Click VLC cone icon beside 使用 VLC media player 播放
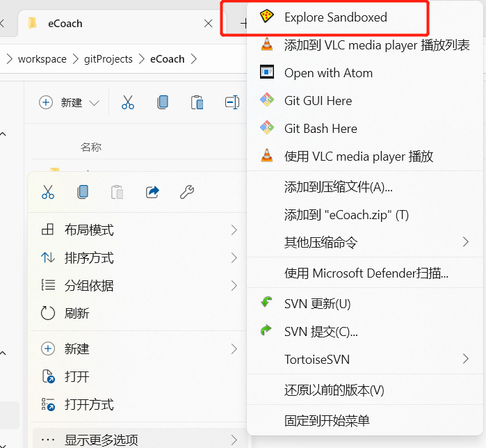 (267, 155)
